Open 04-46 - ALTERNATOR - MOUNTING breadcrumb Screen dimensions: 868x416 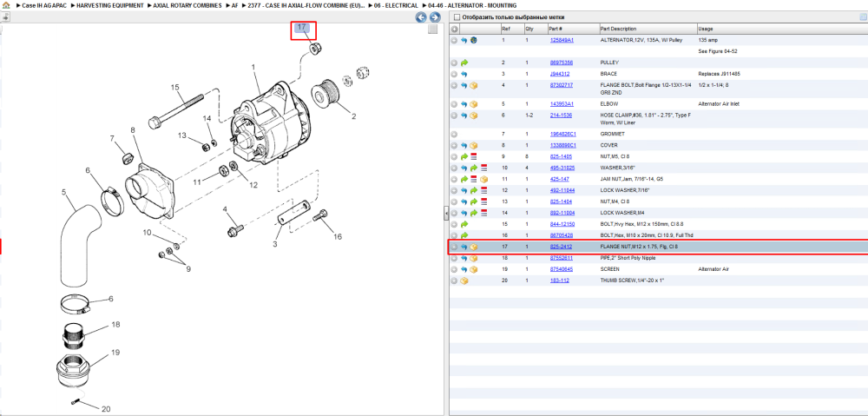(472, 5)
